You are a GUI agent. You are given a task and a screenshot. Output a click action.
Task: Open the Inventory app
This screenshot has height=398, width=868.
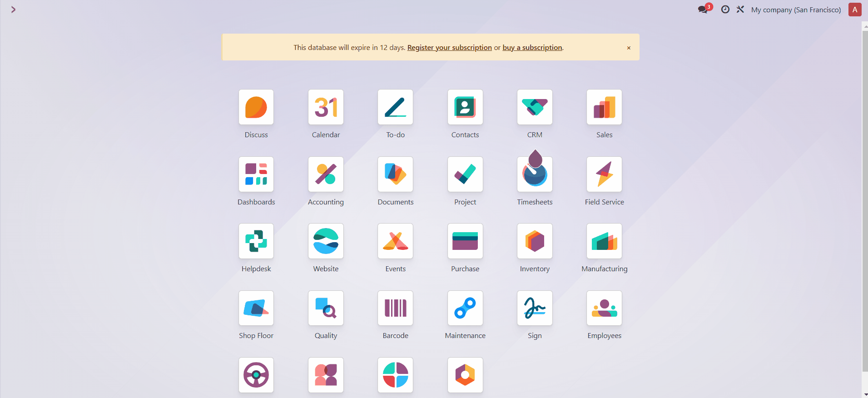click(535, 241)
